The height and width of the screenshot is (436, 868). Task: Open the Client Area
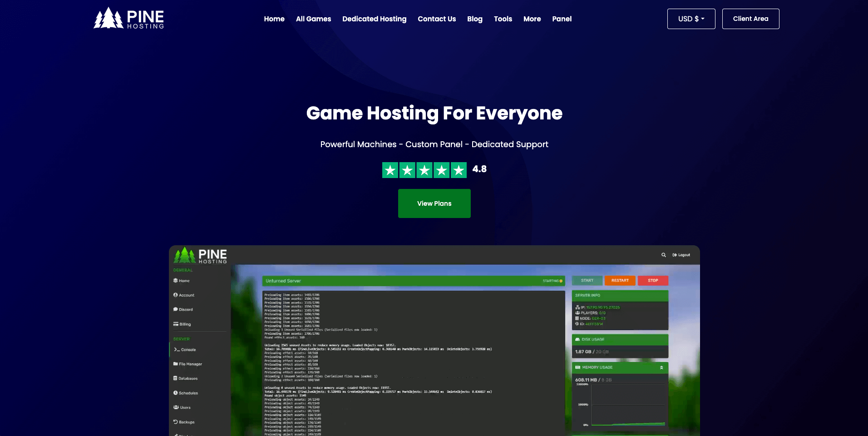tap(750, 19)
